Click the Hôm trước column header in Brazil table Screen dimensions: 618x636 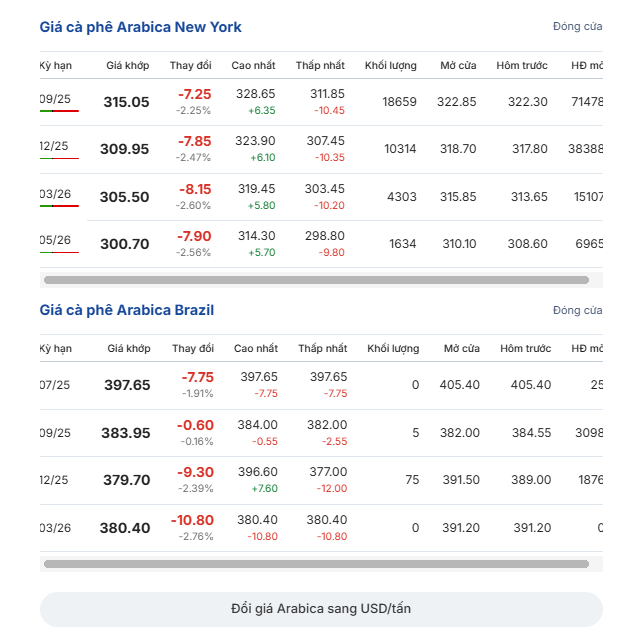pos(526,348)
